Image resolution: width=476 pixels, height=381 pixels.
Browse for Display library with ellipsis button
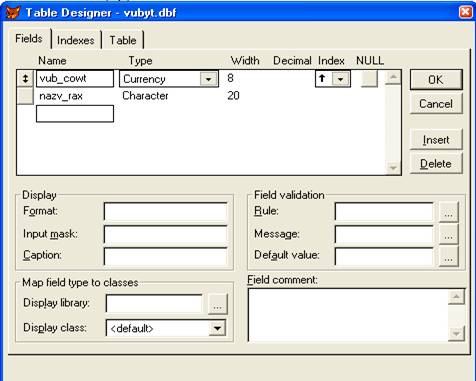click(218, 304)
